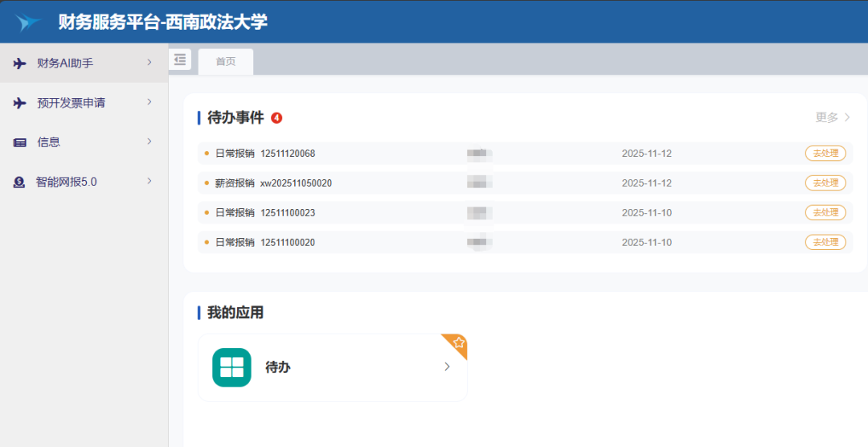Collapse the sidebar with the menu-fold icon

(x=180, y=59)
